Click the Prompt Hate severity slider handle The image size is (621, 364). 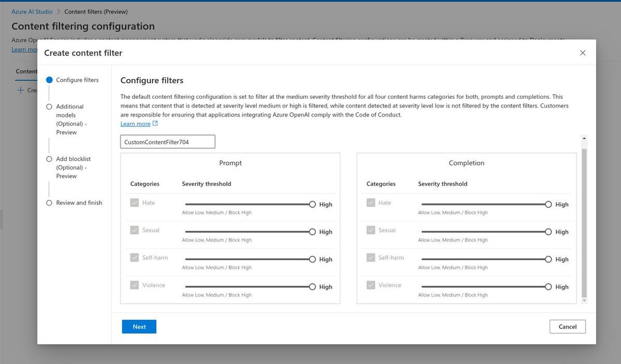click(312, 204)
